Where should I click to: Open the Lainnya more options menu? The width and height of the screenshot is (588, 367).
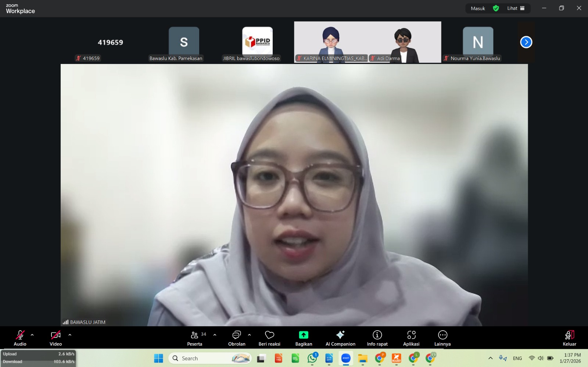[442, 338]
